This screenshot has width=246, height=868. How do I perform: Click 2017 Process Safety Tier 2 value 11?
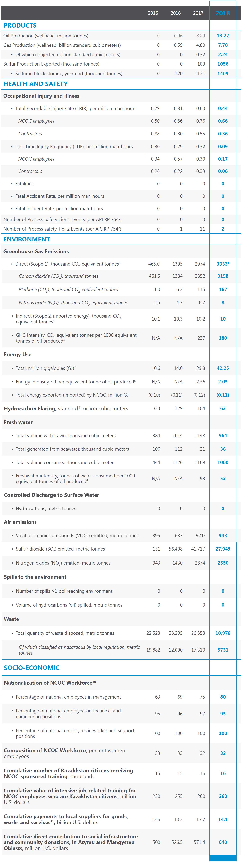(x=202, y=229)
